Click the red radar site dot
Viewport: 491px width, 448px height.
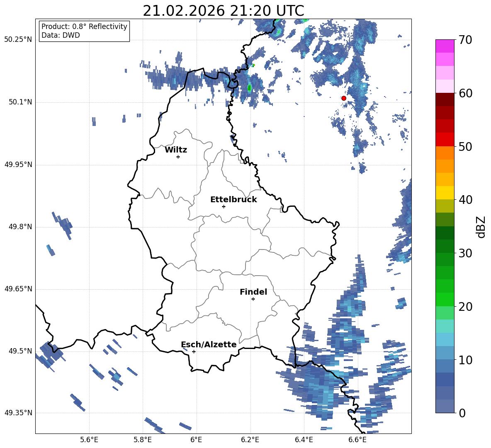pyautogui.click(x=343, y=98)
